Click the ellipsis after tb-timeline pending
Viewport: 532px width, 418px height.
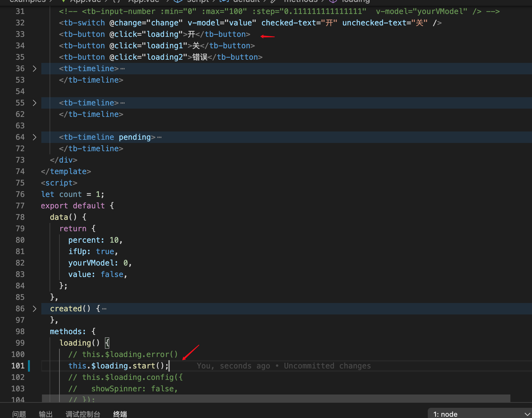pos(160,137)
